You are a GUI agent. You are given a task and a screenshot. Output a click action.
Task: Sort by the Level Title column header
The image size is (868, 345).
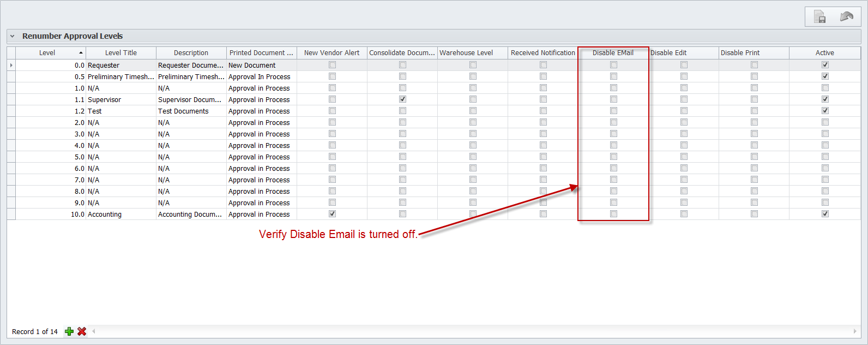coord(121,53)
